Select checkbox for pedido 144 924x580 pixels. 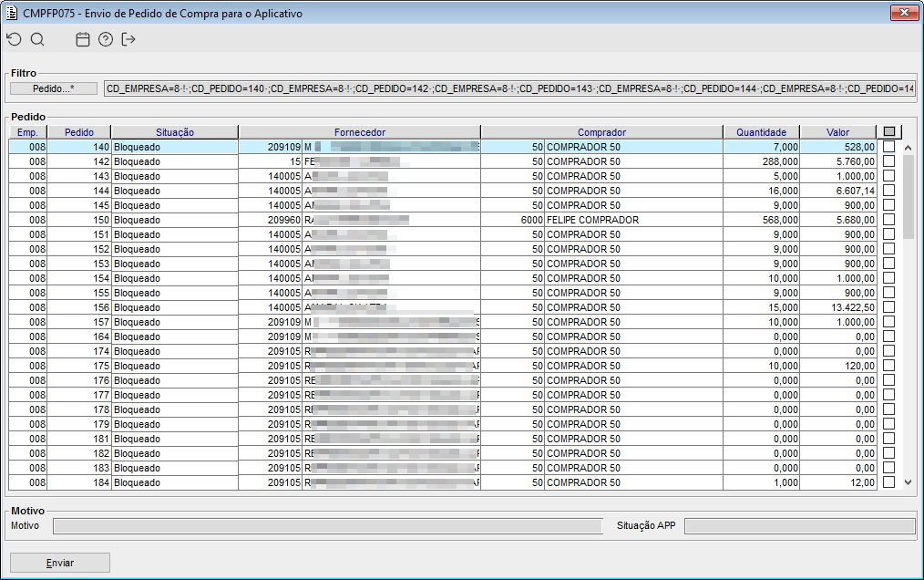click(888, 191)
